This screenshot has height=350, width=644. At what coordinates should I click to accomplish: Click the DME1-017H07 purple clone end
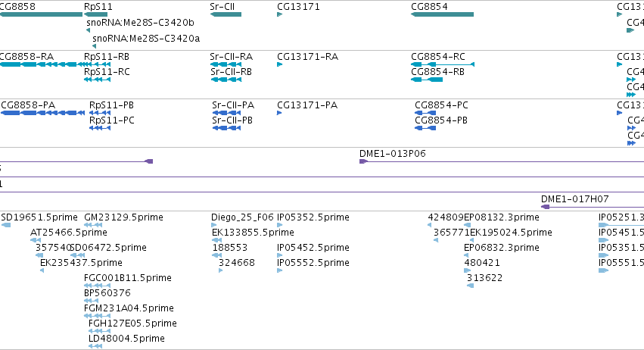[546, 207]
